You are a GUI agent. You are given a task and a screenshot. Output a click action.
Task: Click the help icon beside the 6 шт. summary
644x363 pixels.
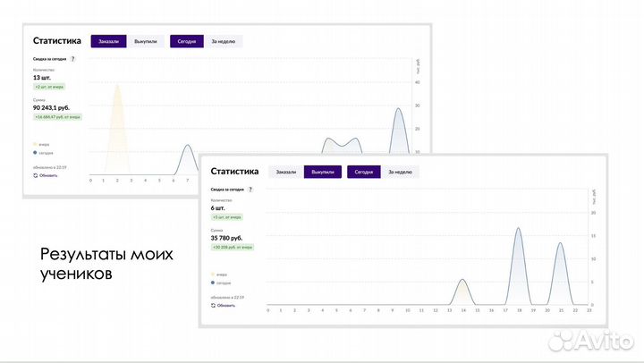pyautogui.click(x=250, y=190)
